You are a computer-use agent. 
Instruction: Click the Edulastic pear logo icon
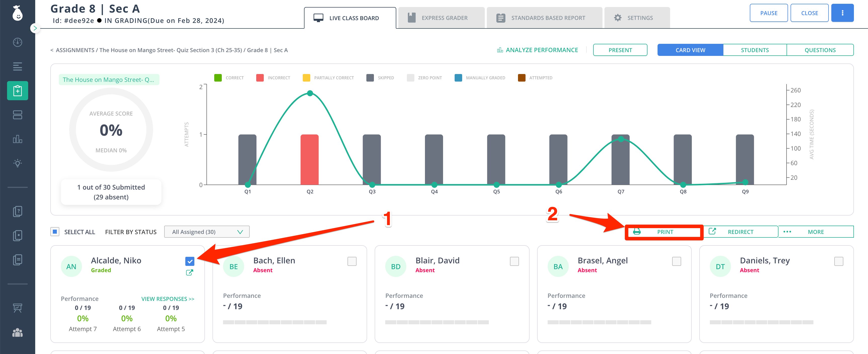18,13
